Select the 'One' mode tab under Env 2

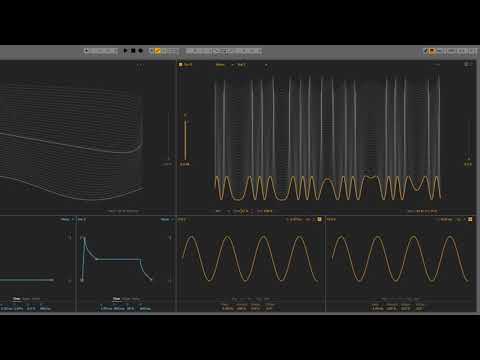(x=116, y=299)
